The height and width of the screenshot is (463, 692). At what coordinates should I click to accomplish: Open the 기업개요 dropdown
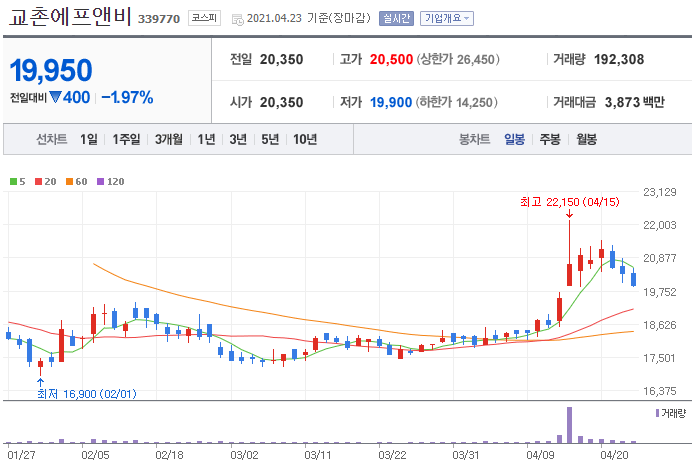click(447, 18)
